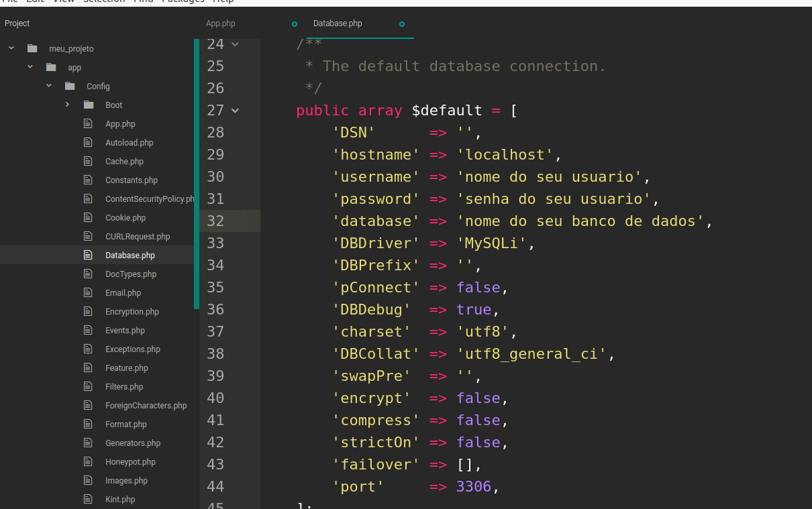Click the DBDebug true value

(x=474, y=309)
